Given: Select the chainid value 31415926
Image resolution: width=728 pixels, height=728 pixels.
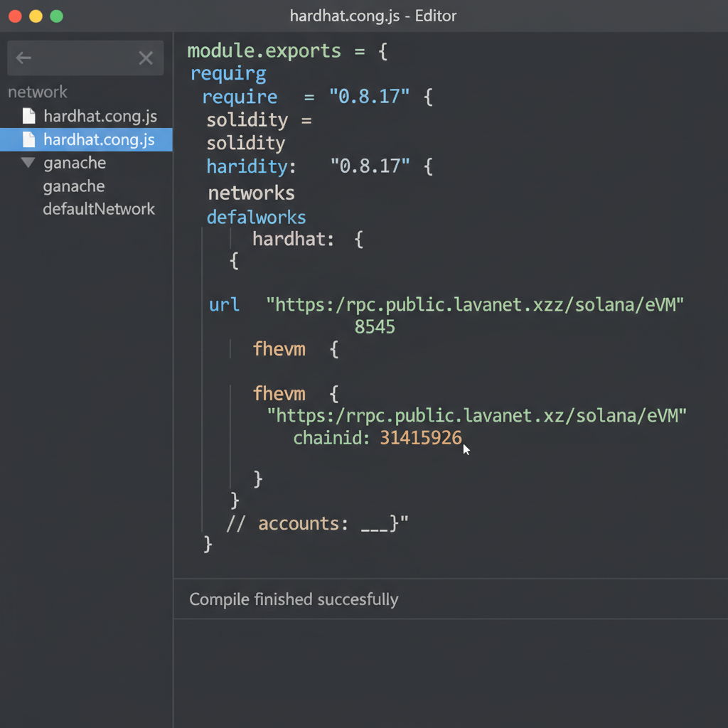Looking at the screenshot, I should [420, 438].
